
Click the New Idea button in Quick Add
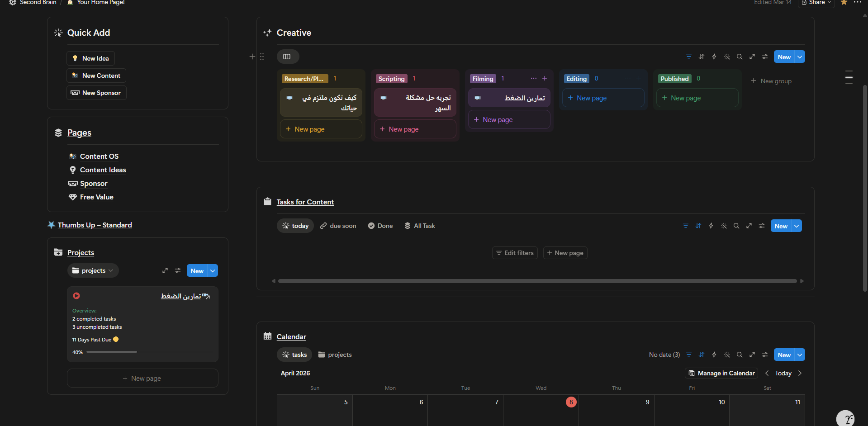(x=90, y=58)
